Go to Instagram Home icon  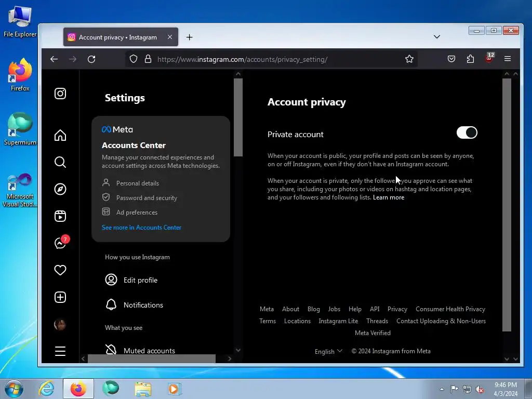pos(60,135)
